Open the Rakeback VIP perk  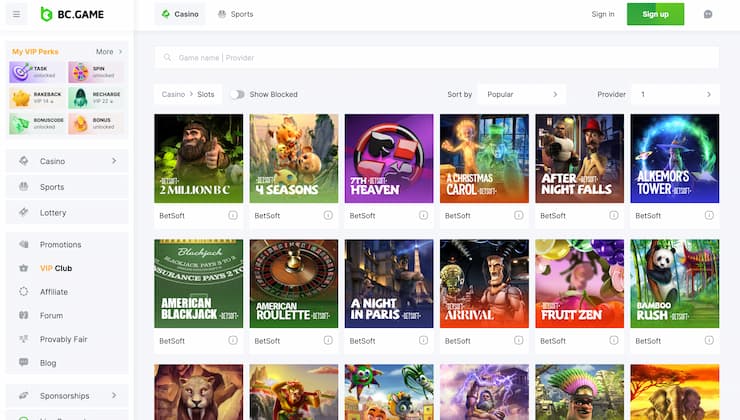point(37,98)
